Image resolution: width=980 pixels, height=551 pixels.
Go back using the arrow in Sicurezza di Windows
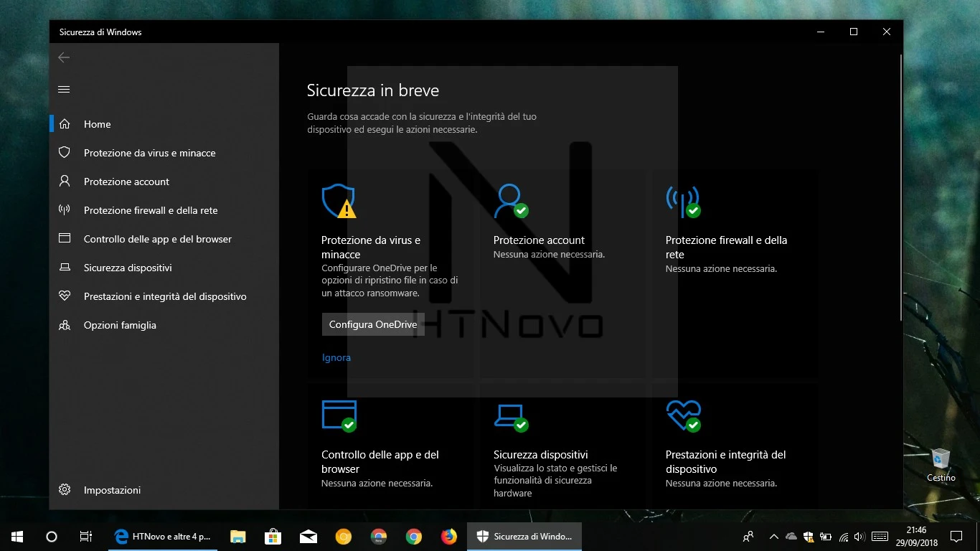point(64,57)
